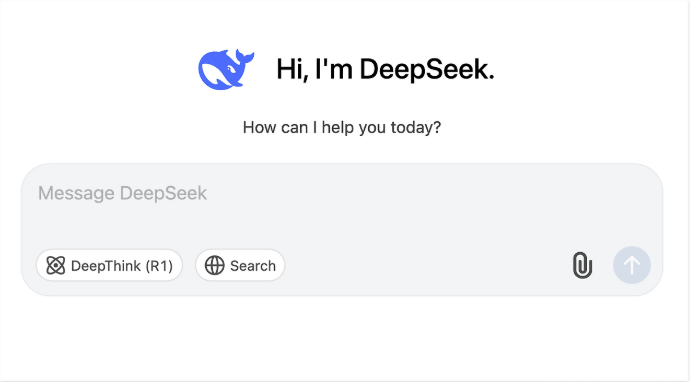Image resolution: width=691 pixels, height=382 pixels.
Task: Toggle web Search on
Action: coord(240,265)
